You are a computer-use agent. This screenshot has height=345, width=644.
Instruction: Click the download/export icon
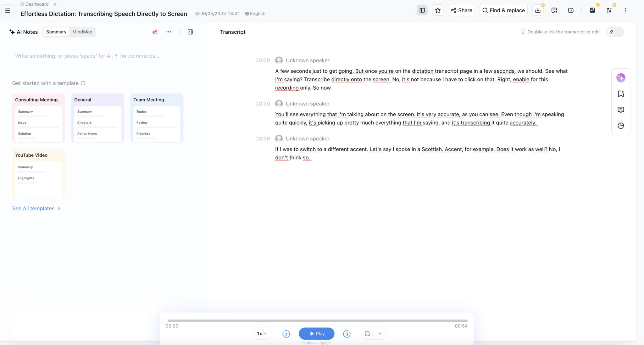(x=538, y=10)
